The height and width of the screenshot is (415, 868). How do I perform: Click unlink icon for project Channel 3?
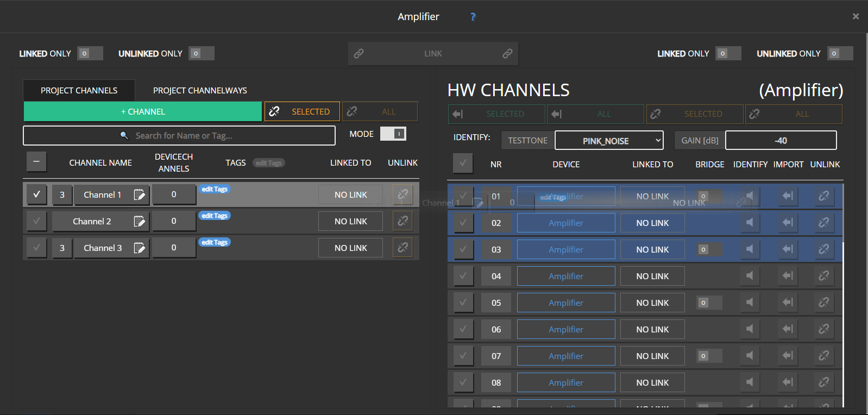[402, 248]
